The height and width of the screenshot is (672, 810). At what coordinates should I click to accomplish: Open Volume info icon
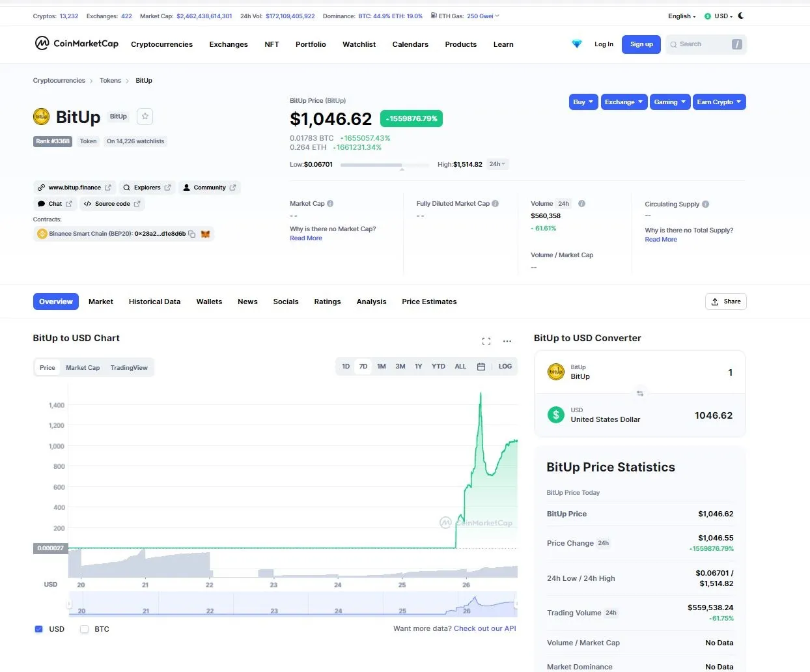click(581, 203)
